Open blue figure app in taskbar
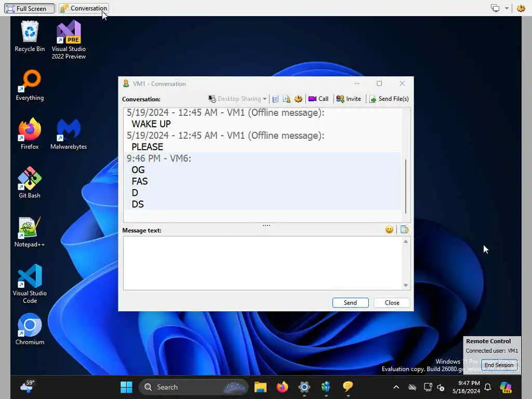 (326, 387)
